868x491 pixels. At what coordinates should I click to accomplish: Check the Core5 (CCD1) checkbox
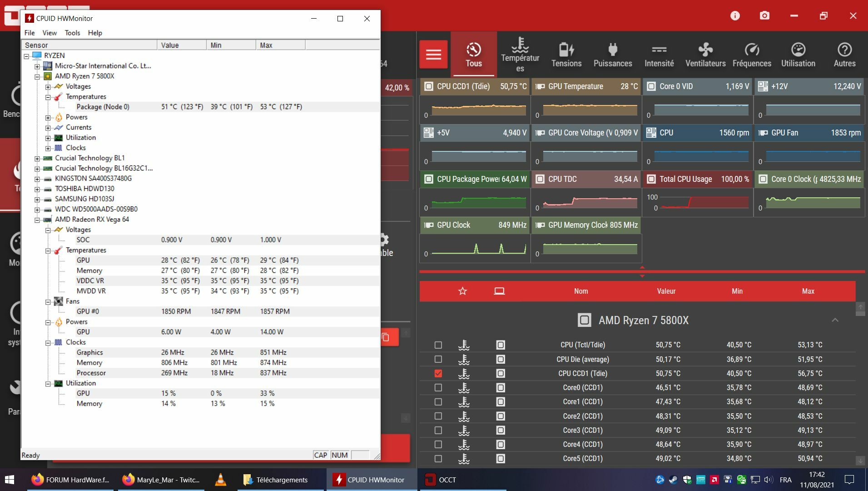point(438,459)
